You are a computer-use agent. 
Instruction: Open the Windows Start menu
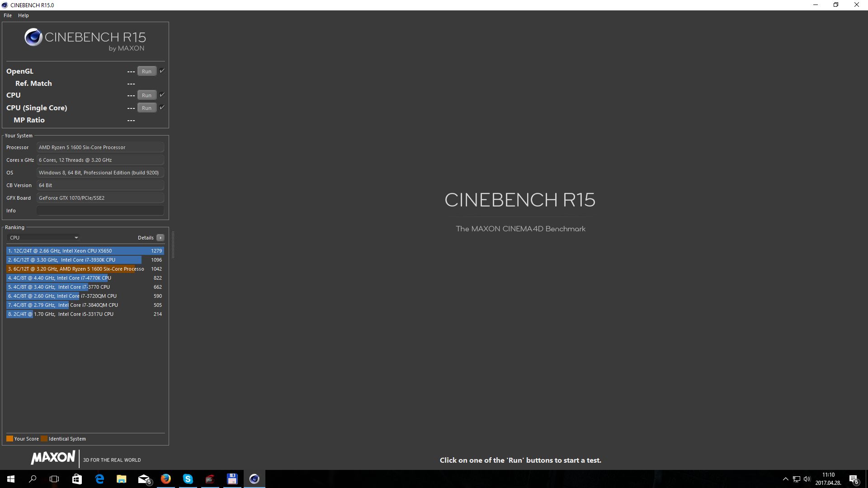pyautogui.click(x=11, y=479)
